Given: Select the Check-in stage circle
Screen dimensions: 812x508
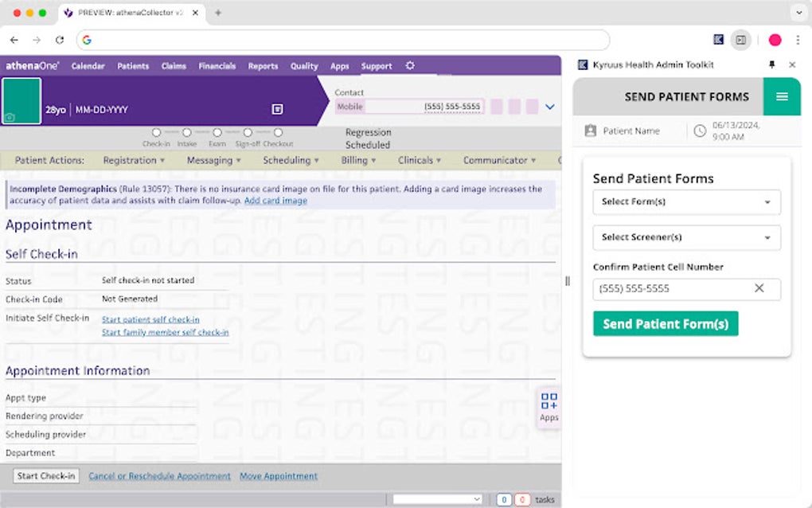Looking at the screenshot, I should click(x=156, y=133).
